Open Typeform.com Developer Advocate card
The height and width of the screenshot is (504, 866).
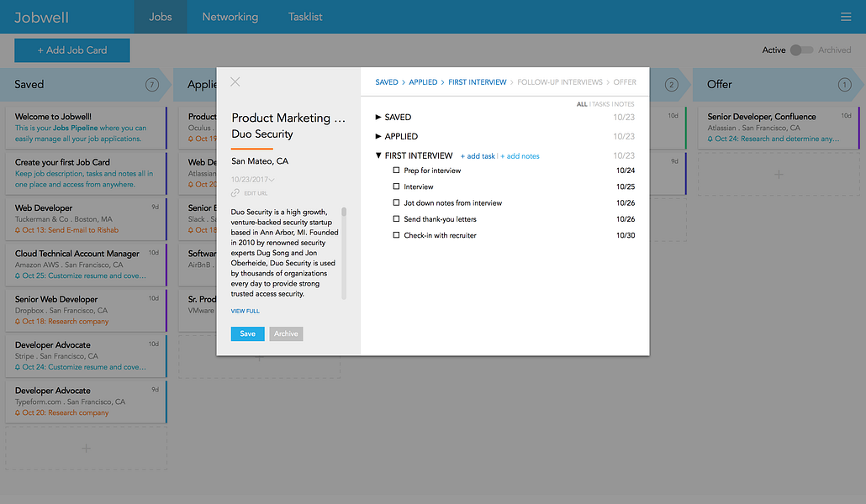86,402
